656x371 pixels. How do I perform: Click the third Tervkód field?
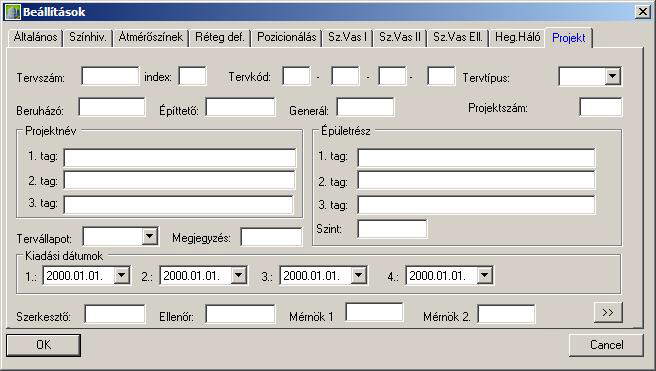click(x=392, y=76)
